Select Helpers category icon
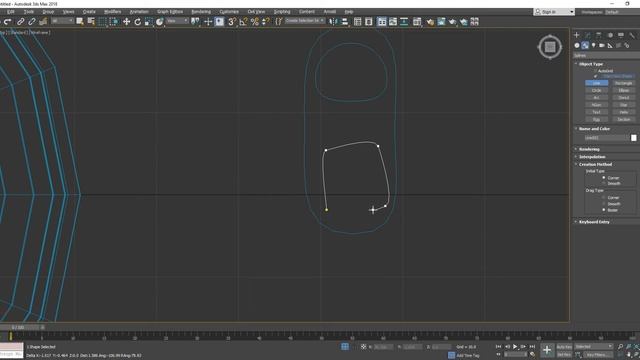Viewport: 640px width, 360px height. [x=610, y=45]
